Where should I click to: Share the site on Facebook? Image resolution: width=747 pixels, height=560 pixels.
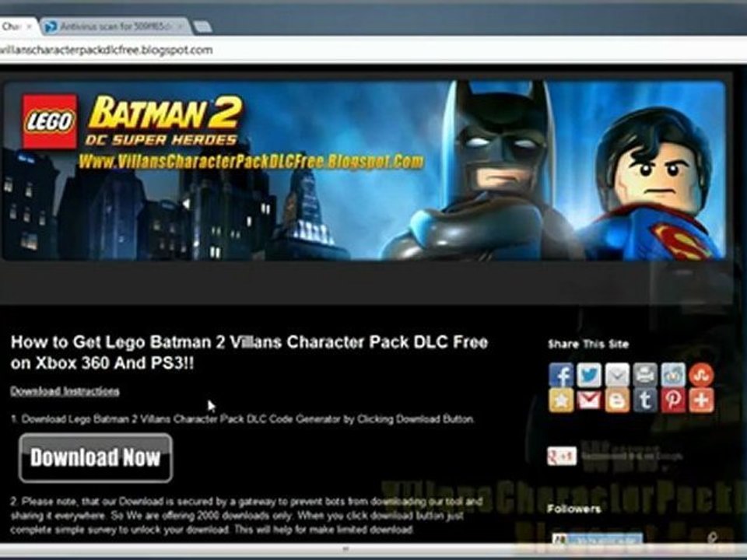coord(561,375)
